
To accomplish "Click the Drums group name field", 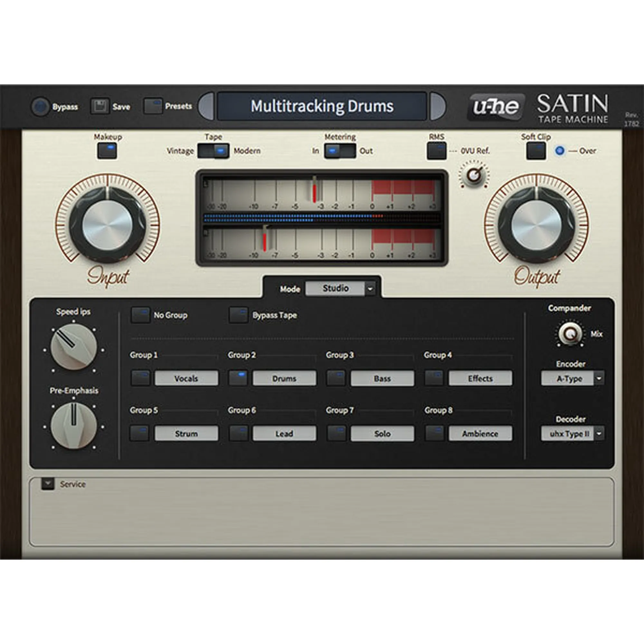I will [284, 378].
